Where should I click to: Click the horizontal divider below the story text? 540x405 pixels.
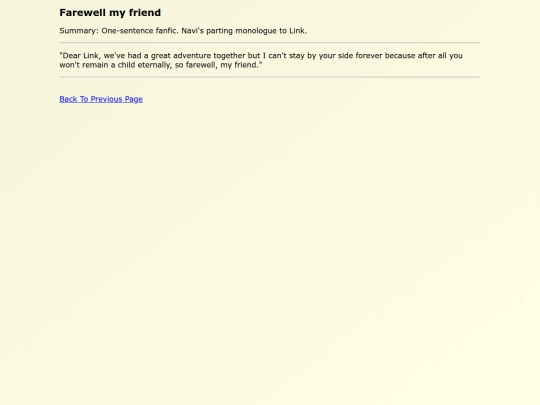coord(270,77)
